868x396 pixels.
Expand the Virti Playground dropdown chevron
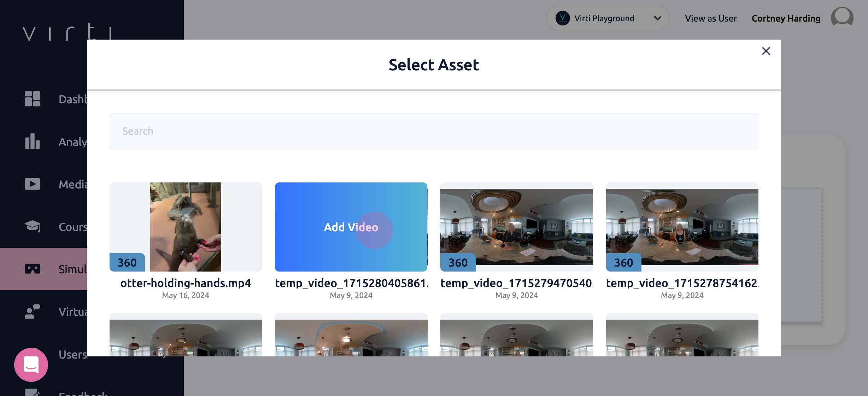[657, 18]
